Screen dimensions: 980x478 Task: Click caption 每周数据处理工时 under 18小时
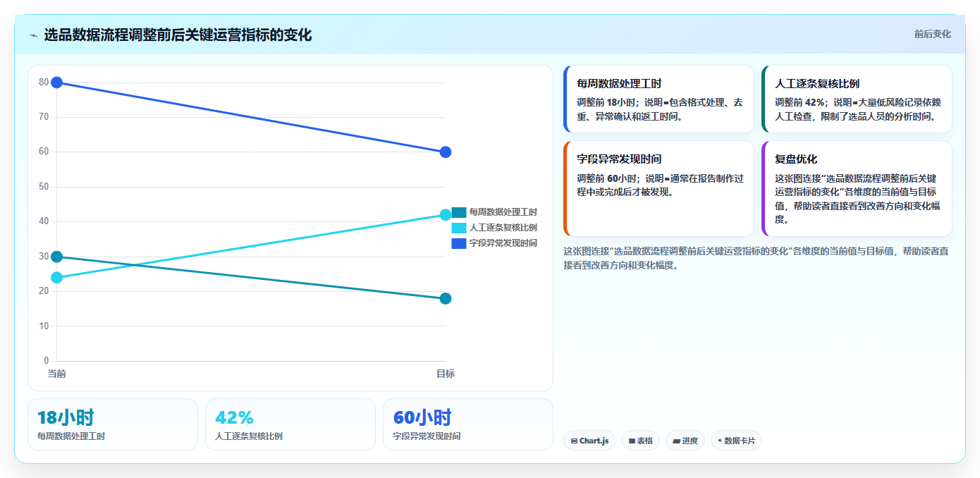(x=71, y=436)
